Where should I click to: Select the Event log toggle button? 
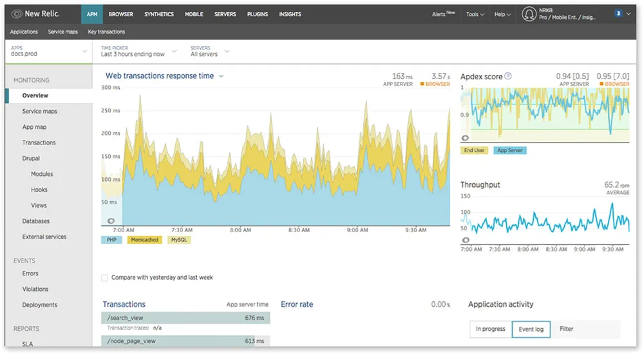[531, 329]
